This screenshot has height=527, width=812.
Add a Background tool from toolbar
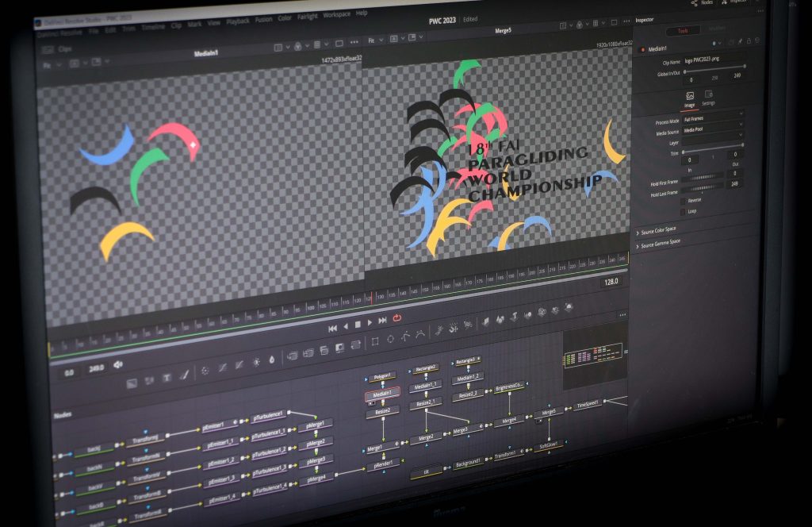(132, 383)
